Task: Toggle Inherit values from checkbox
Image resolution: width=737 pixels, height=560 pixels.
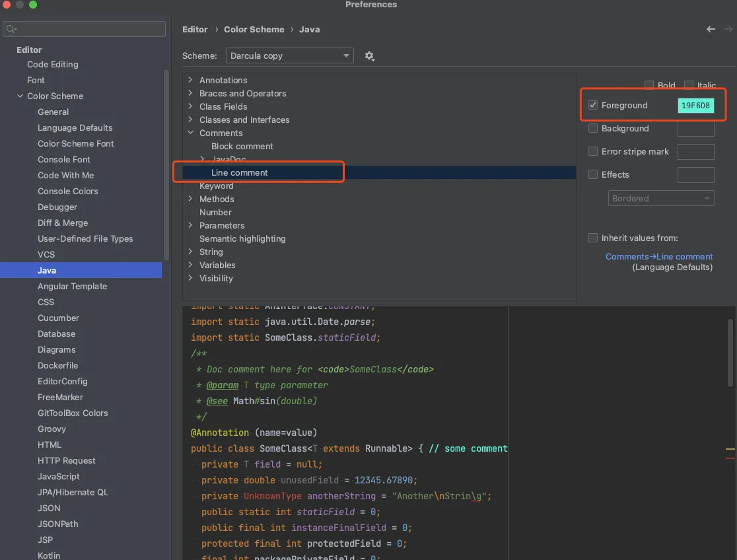Action: pos(593,238)
